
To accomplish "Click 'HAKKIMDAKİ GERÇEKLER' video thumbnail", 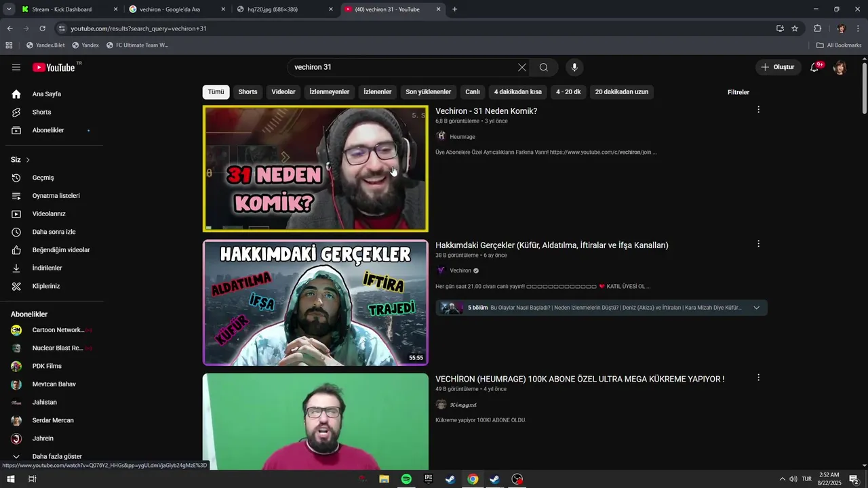I will tap(315, 303).
